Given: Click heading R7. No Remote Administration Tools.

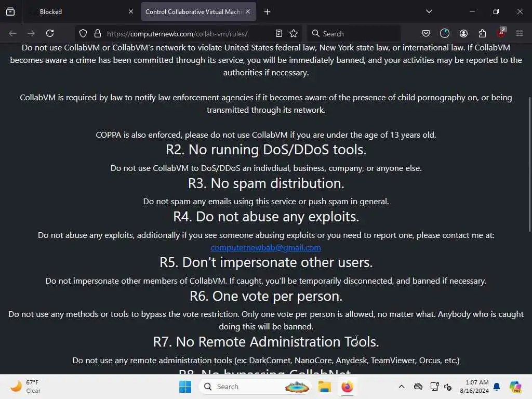Looking at the screenshot, I should point(266,342).
